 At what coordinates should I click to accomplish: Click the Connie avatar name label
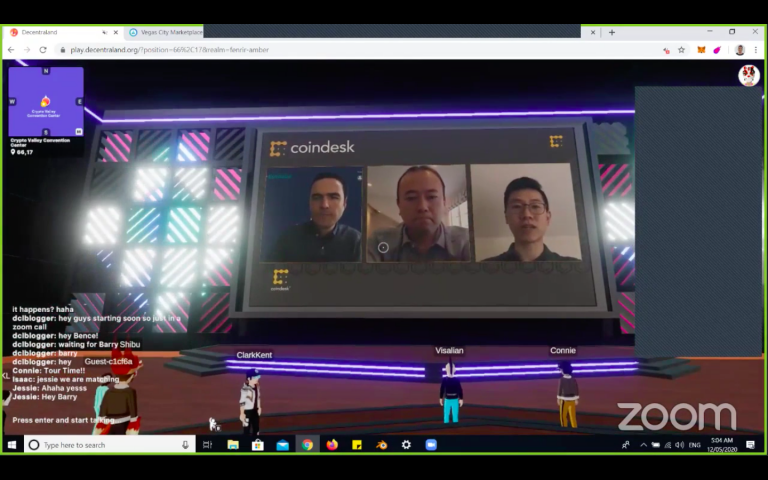[x=563, y=350]
